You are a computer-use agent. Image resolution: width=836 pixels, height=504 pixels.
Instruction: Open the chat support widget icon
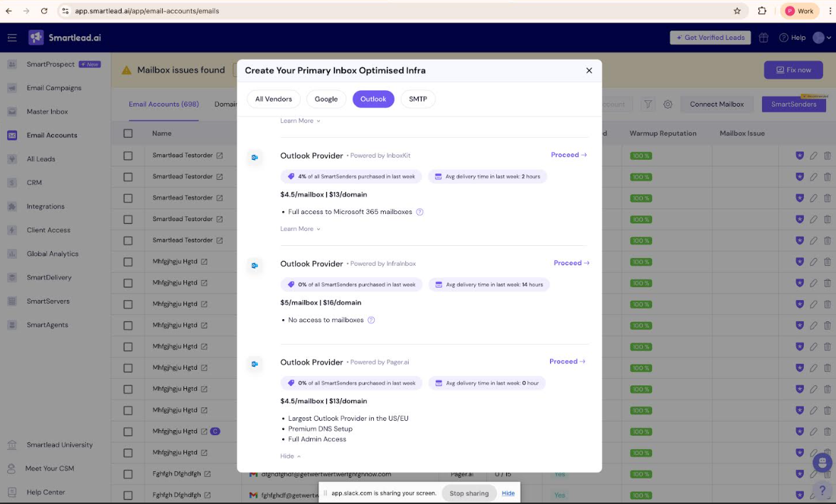tap(822, 462)
